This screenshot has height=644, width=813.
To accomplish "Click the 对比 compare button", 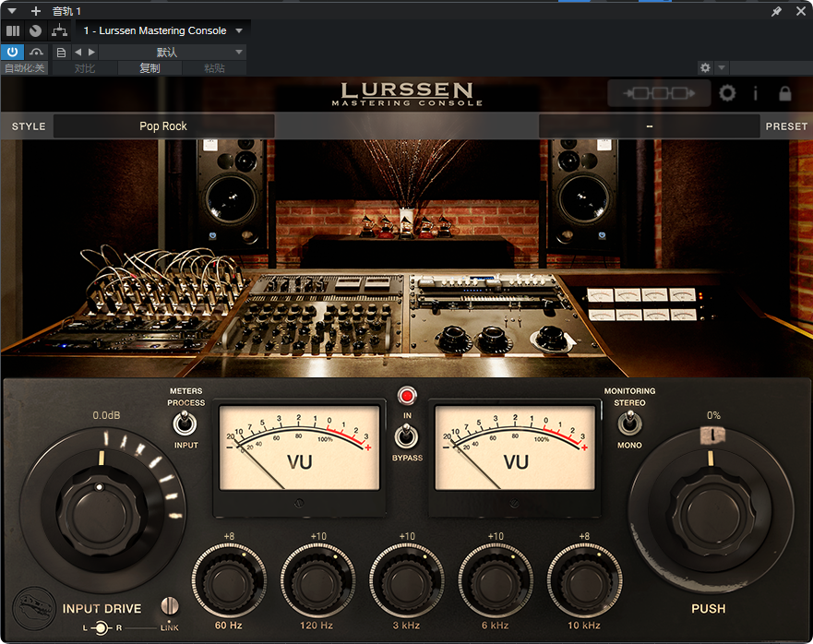I will point(85,68).
